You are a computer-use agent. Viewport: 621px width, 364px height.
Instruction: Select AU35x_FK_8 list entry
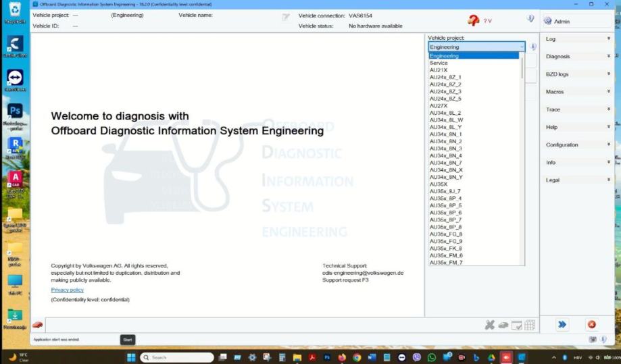pyautogui.click(x=474, y=248)
